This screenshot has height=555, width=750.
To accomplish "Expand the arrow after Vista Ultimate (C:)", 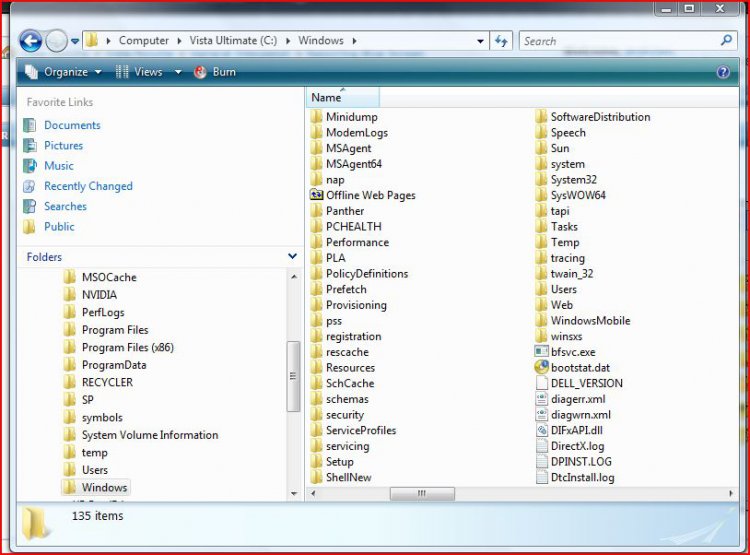I will coord(288,41).
